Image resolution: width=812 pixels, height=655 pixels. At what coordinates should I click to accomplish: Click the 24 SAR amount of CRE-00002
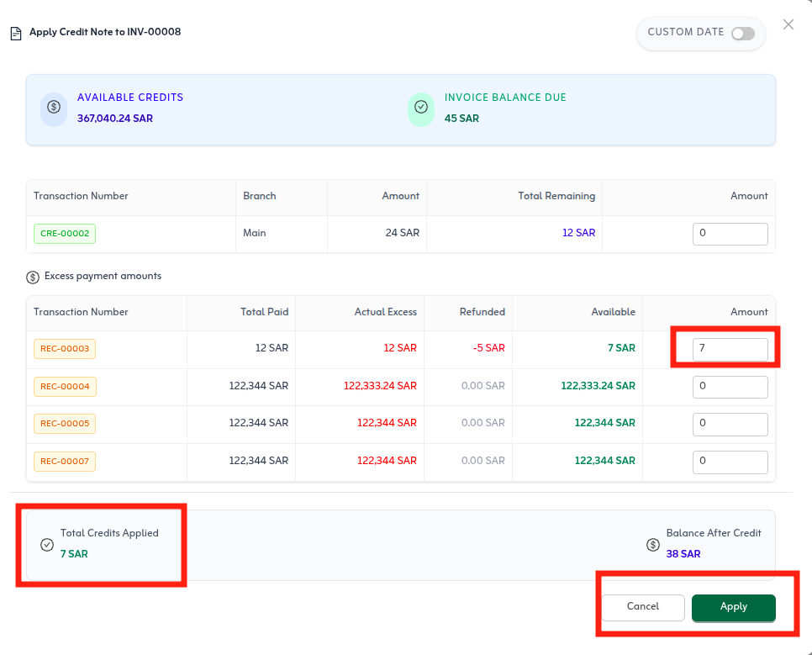tap(403, 233)
